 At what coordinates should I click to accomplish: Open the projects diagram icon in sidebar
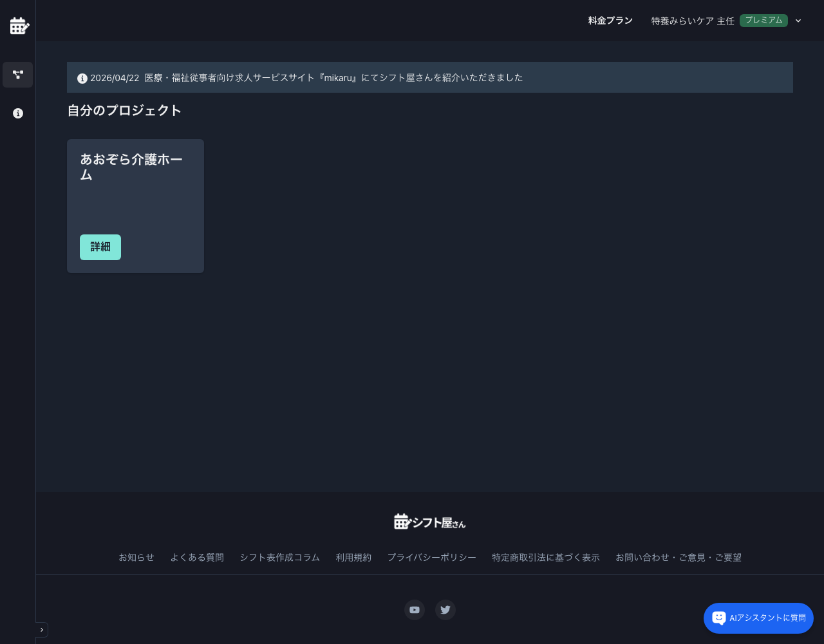[18, 75]
